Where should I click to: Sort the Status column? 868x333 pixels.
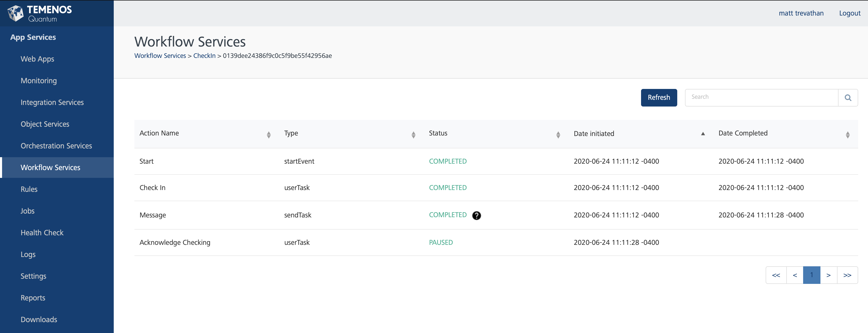pyautogui.click(x=558, y=134)
